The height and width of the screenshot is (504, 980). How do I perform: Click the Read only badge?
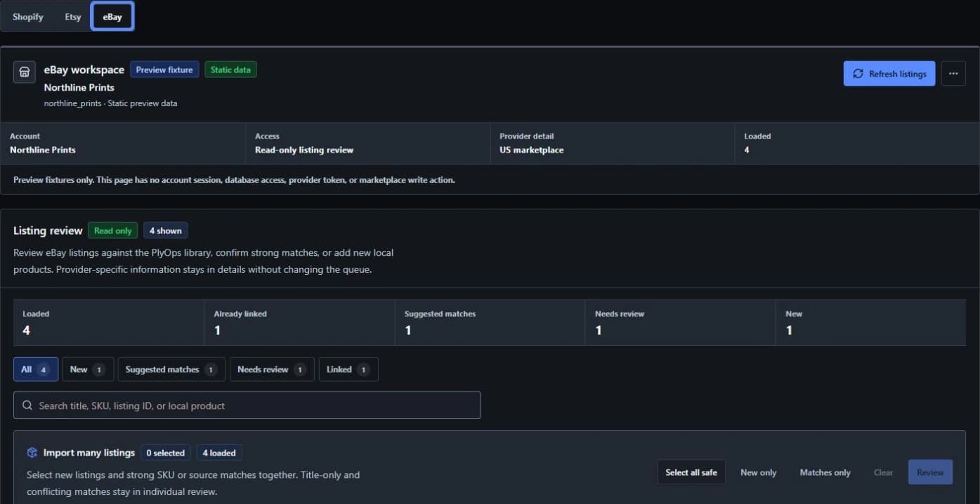pos(113,231)
